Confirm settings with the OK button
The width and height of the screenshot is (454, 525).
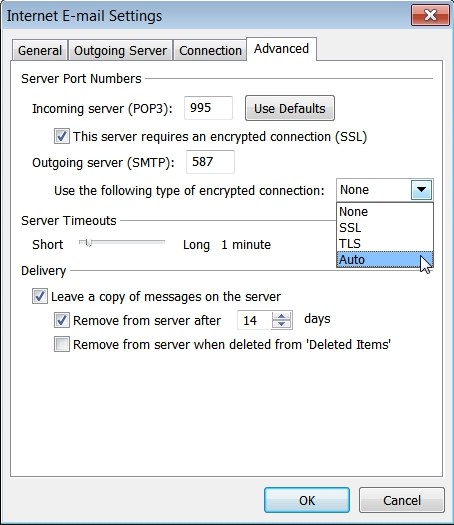point(307,500)
